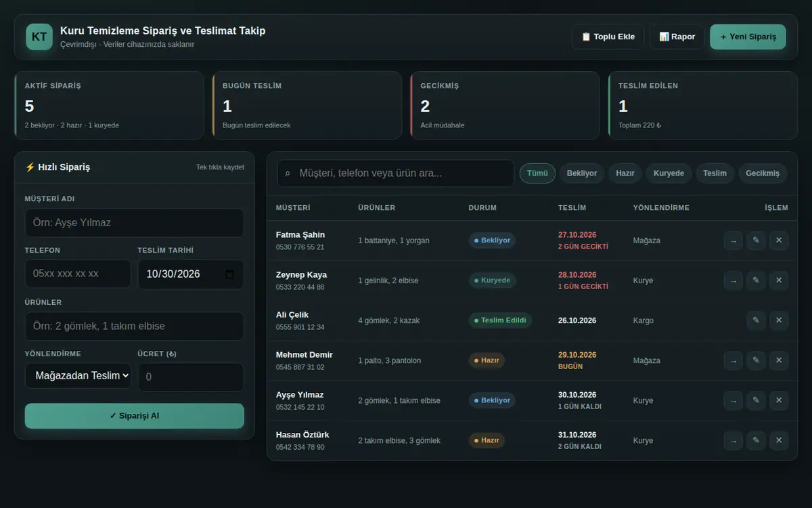
Task: Edit Ali Çelik's order
Action: coord(756,320)
